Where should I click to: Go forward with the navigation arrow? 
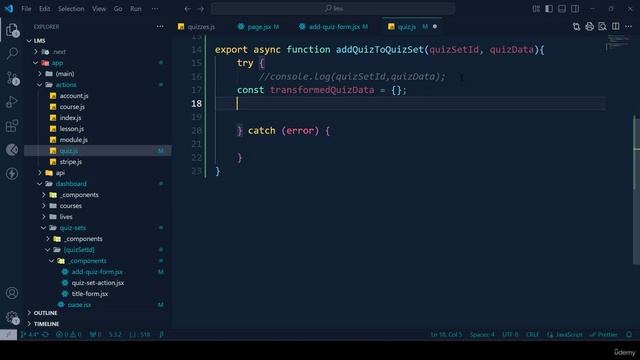point(200,9)
